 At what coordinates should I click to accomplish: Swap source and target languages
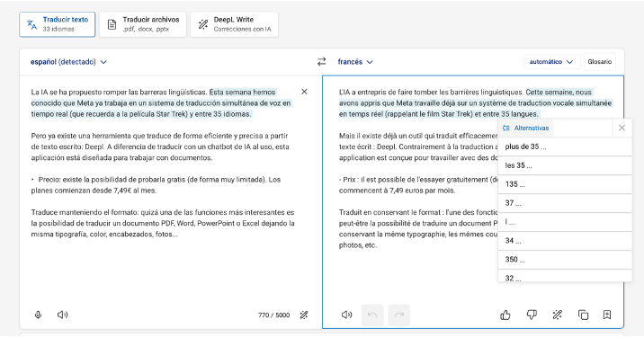coord(322,62)
